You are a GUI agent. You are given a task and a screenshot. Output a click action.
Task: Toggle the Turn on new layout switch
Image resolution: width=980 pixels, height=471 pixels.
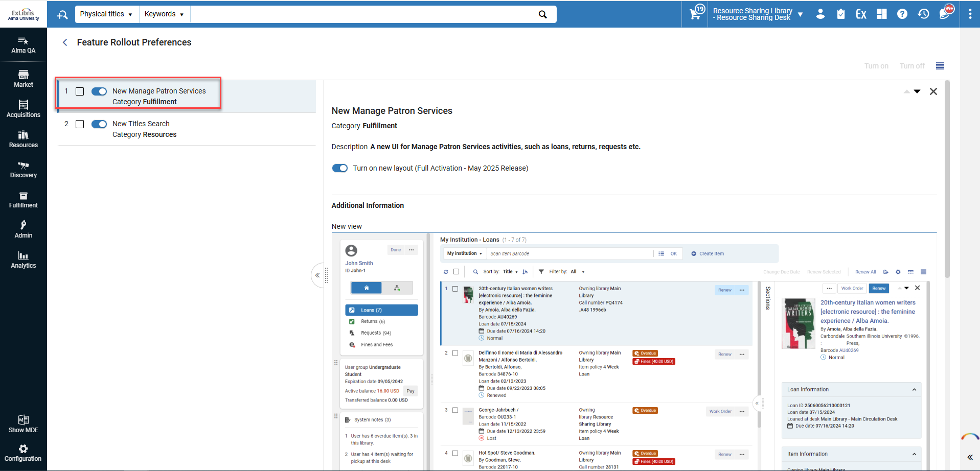pyautogui.click(x=340, y=168)
